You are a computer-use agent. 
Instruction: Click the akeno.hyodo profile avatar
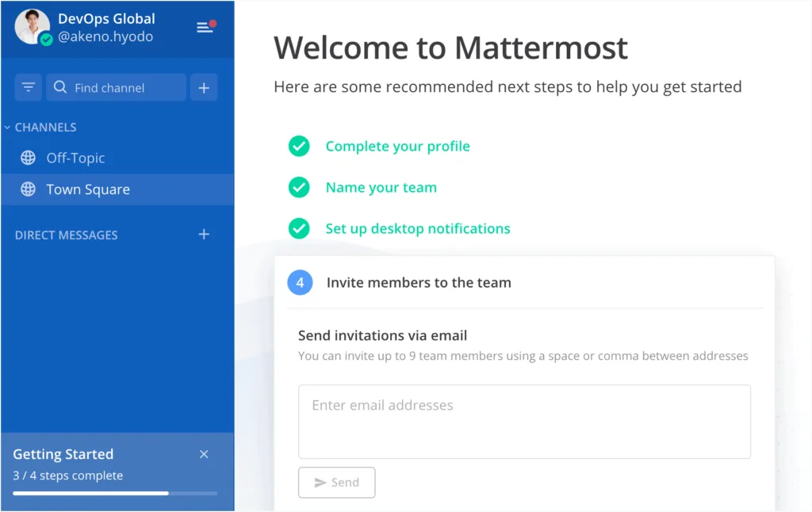pos(33,27)
